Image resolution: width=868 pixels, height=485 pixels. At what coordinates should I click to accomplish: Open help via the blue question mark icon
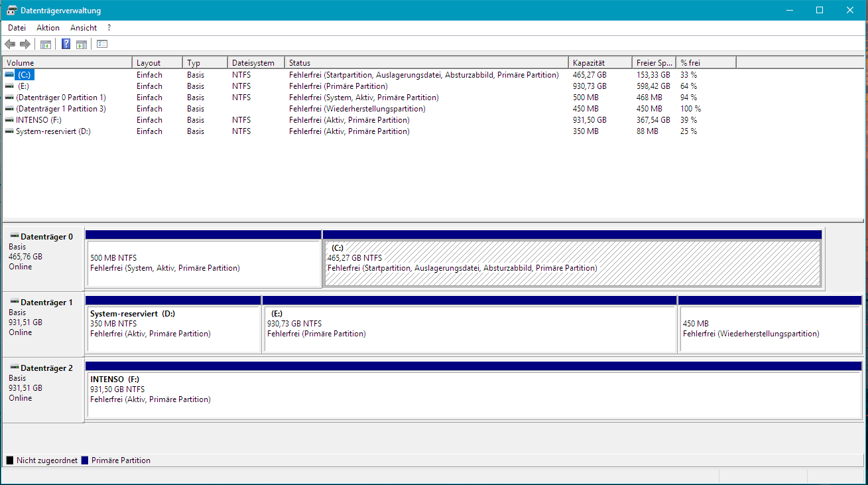[x=66, y=44]
